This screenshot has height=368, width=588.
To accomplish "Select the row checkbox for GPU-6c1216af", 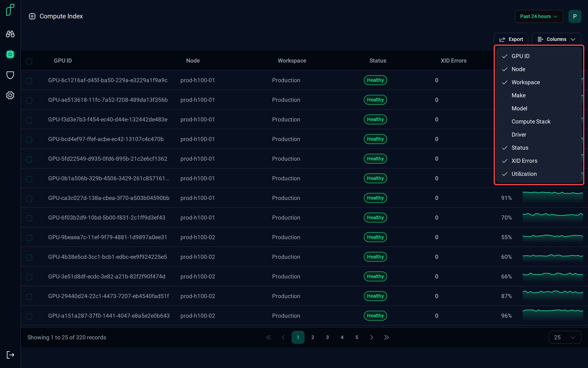I will pos(29,81).
